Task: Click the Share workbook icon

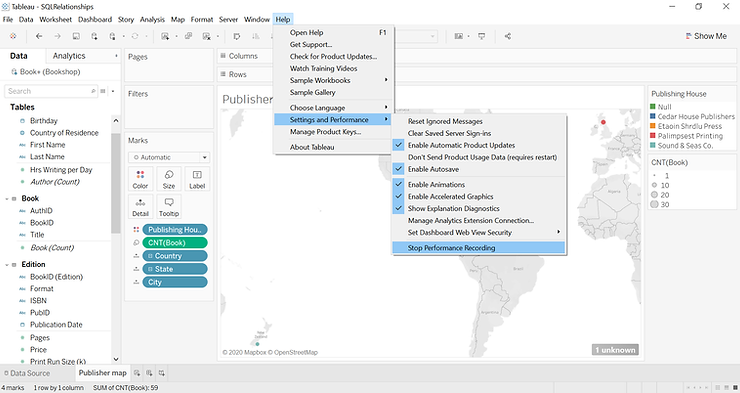Action: click(x=508, y=36)
